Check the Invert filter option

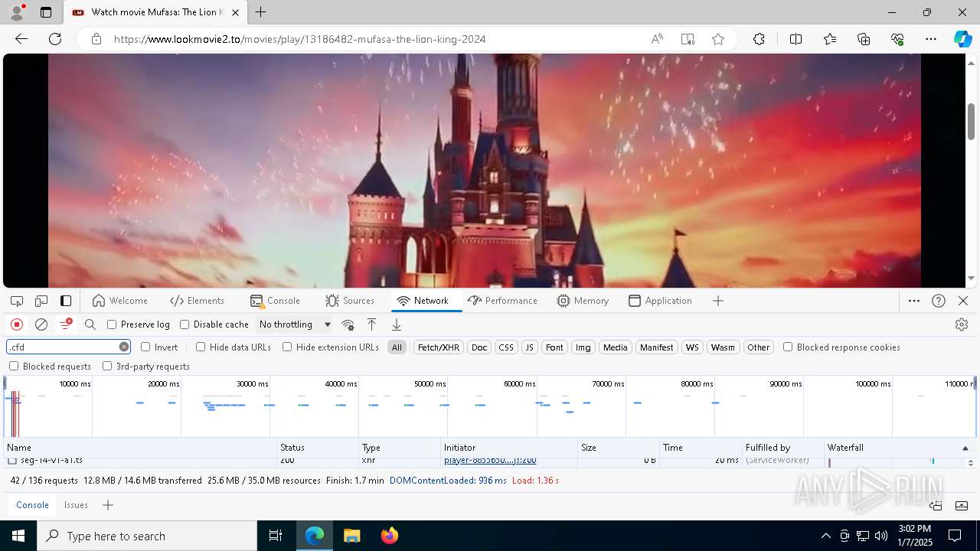pyautogui.click(x=145, y=347)
